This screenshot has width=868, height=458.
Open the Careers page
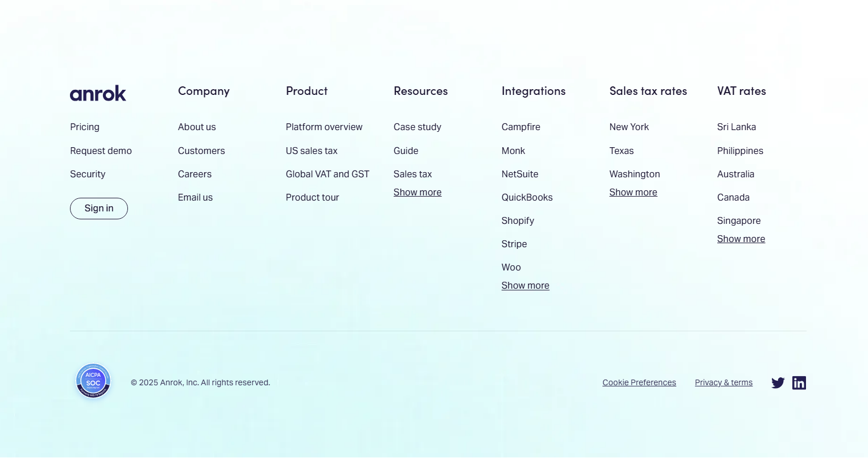coord(195,174)
